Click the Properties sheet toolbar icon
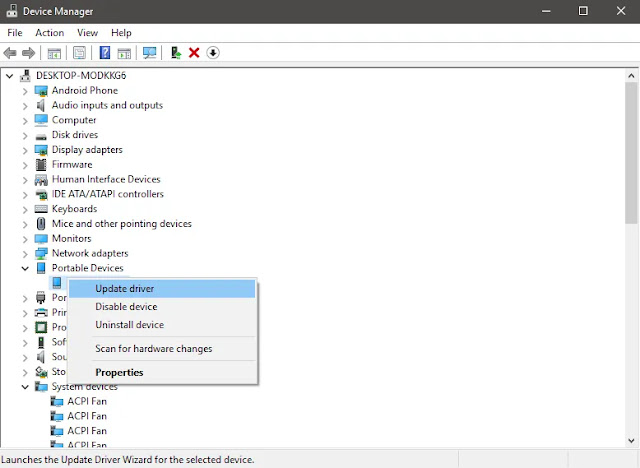Image resolution: width=640 pixels, height=468 pixels. point(79,53)
